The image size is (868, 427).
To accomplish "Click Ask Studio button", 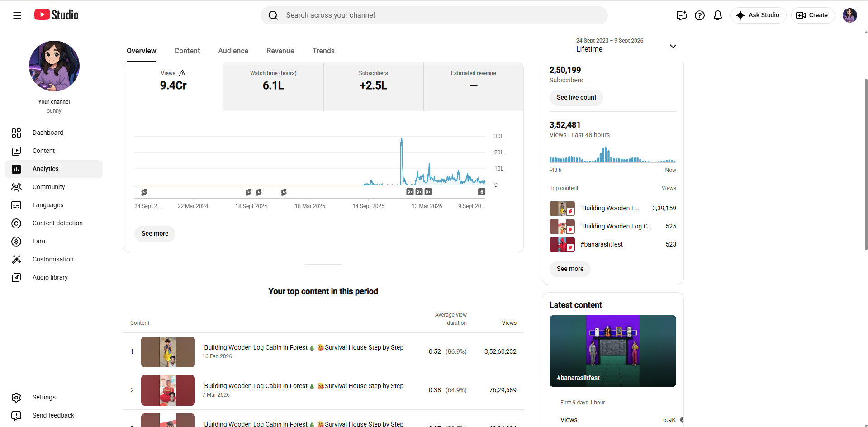I will (x=758, y=15).
